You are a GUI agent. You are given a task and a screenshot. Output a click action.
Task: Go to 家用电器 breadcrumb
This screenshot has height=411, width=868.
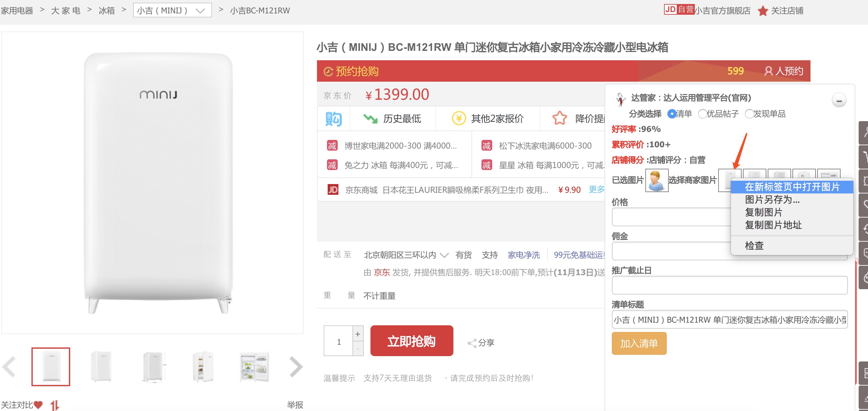[17, 10]
